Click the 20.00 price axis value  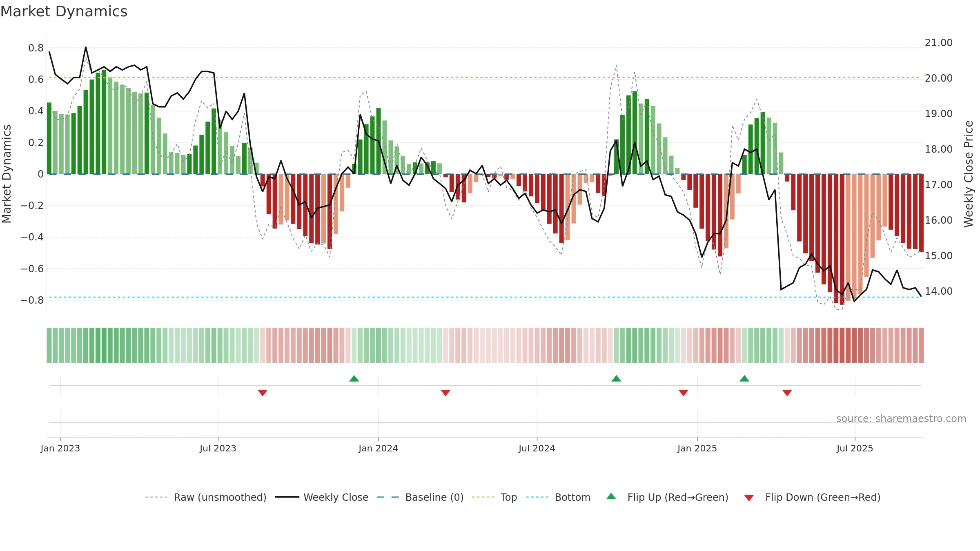coord(939,78)
